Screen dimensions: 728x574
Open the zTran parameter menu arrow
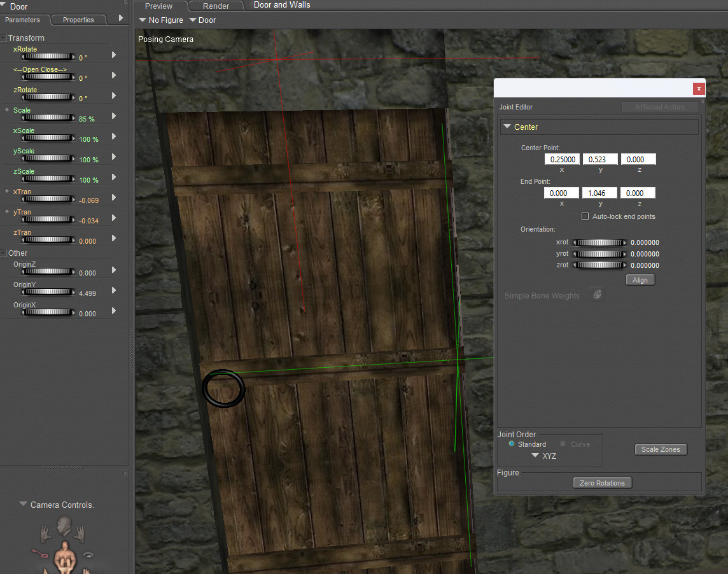pos(114,238)
